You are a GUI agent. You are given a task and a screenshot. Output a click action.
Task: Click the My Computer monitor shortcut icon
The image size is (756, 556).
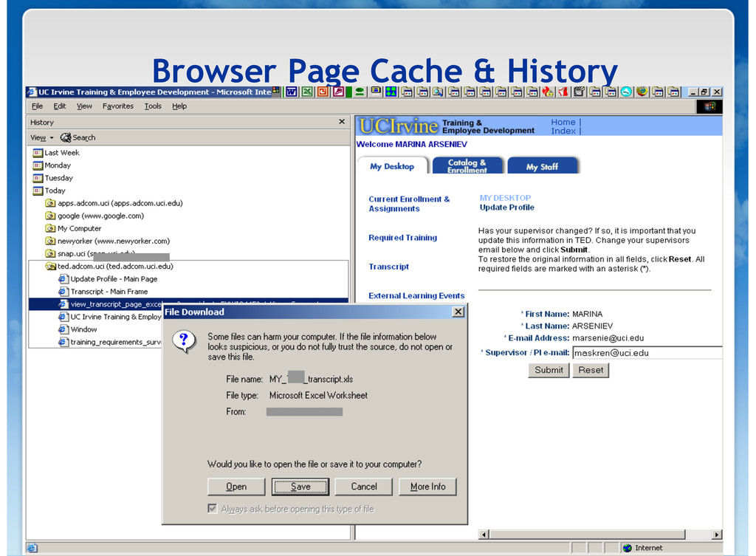376,91
